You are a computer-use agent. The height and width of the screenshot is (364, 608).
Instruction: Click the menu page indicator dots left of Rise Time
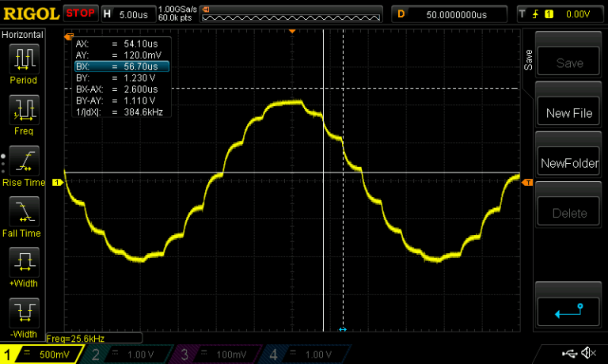[3, 164]
